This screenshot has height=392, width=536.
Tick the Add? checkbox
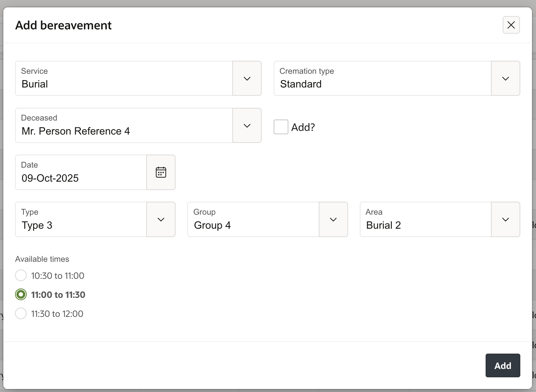[x=281, y=127]
